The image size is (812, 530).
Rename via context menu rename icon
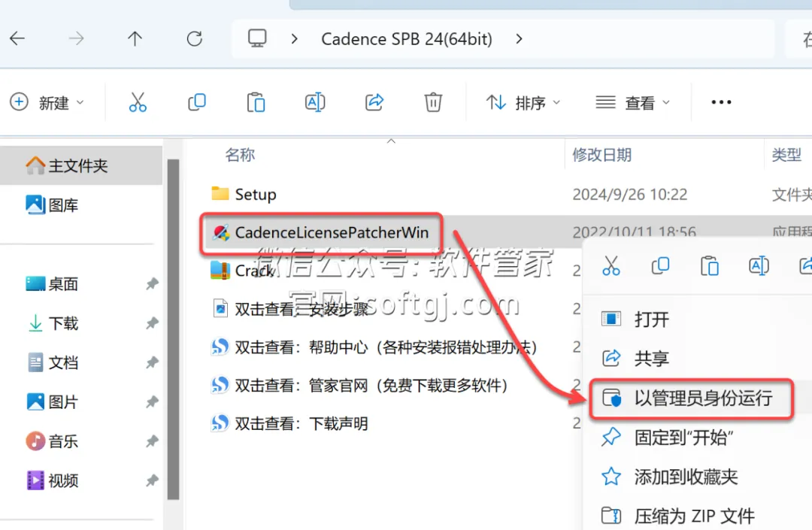(x=759, y=266)
